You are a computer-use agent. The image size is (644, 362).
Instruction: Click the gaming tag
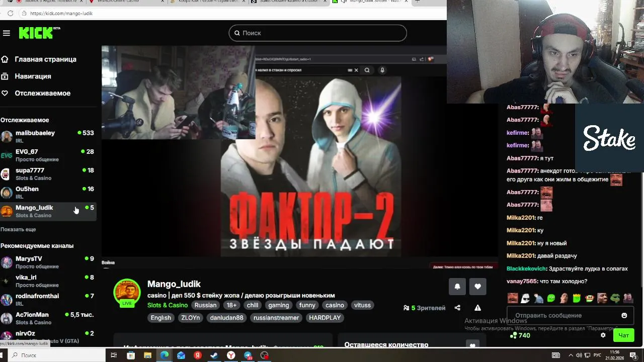279,305
